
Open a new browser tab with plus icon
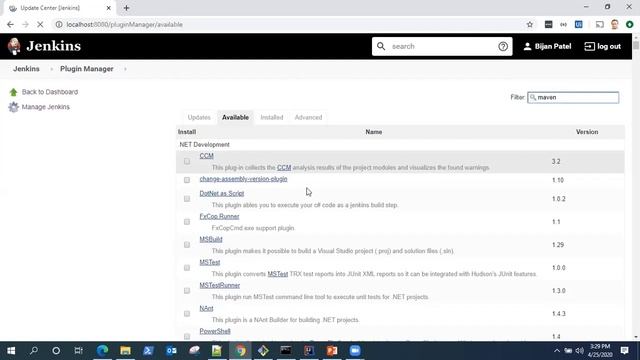point(127,8)
